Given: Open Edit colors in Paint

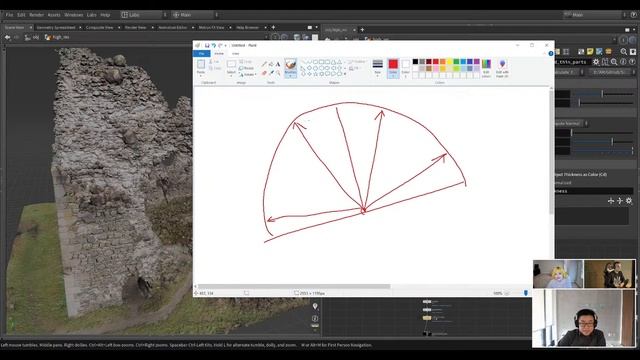Looking at the screenshot, I should pos(486,68).
